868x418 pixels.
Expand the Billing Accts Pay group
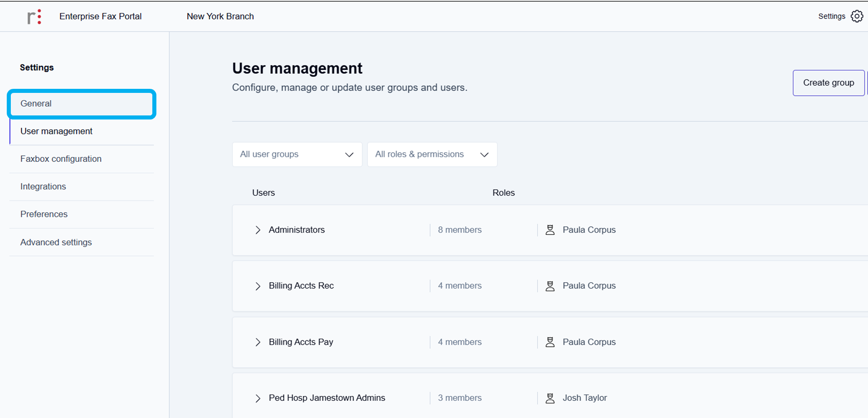coord(258,342)
